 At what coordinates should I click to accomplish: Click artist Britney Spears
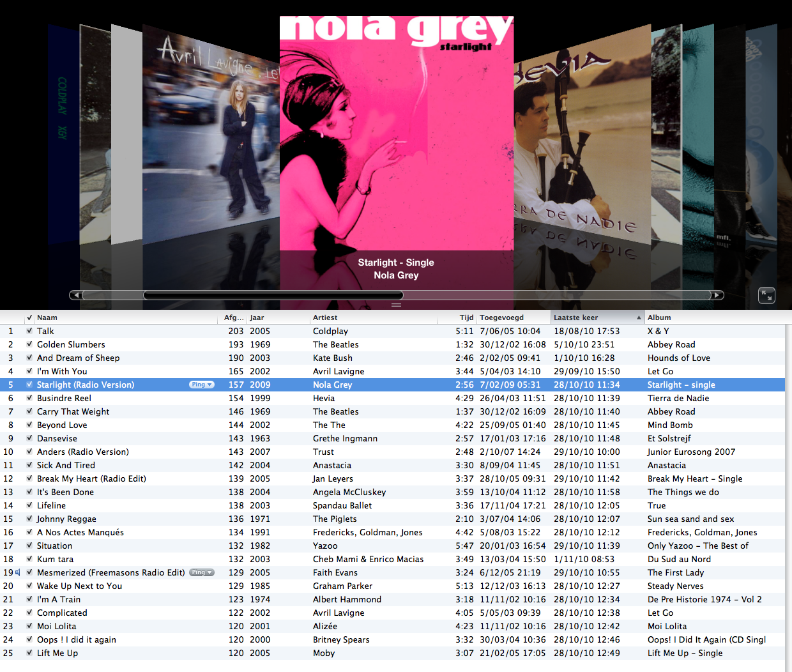click(341, 639)
